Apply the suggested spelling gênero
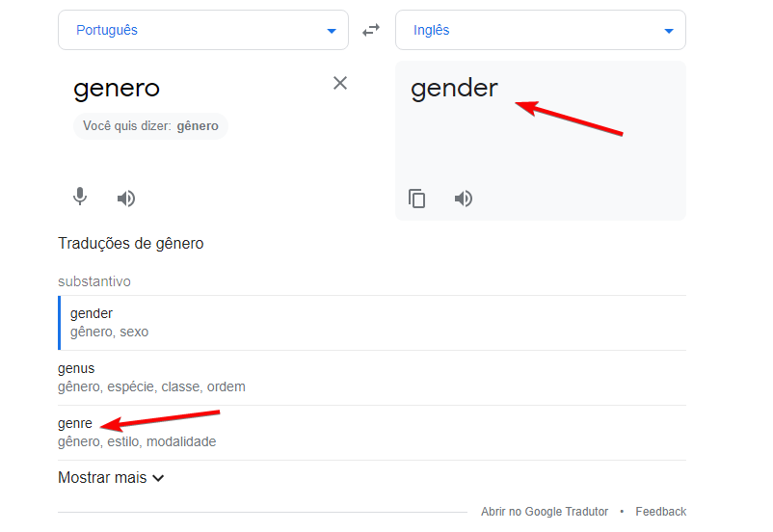Viewport: 773px width, 532px height. [x=198, y=126]
